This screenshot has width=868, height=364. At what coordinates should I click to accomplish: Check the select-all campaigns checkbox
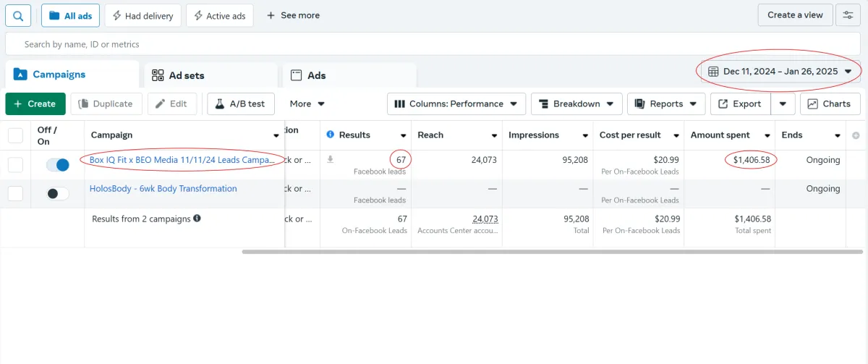click(15, 135)
